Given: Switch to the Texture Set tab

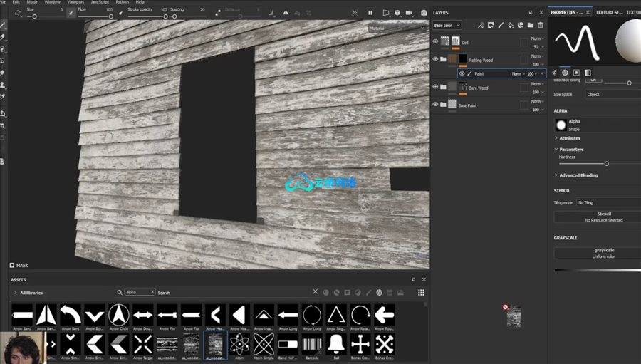Looking at the screenshot, I should pos(609,12).
